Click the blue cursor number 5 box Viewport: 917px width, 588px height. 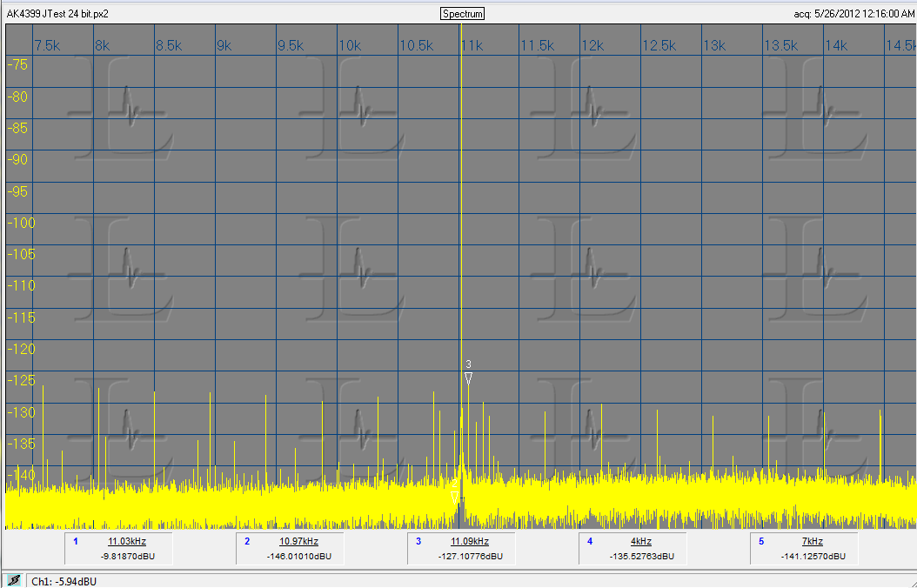click(x=761, y=541)
